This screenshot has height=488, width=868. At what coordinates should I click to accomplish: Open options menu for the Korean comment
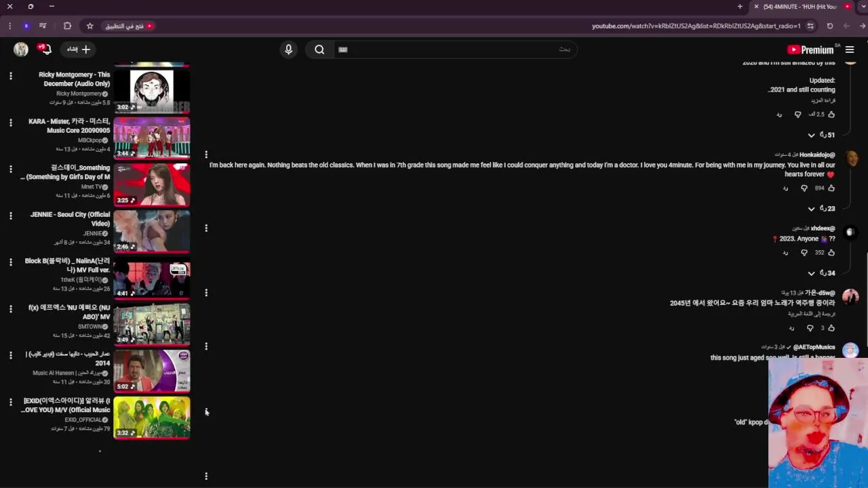coord(206,293)
